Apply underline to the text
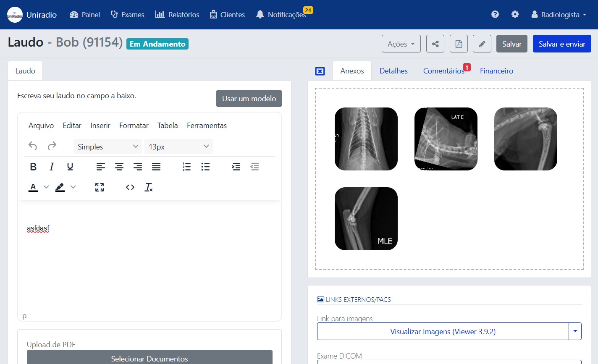This screenshot has height=364, width=598. pyautogui.click(x=70, y=167)
